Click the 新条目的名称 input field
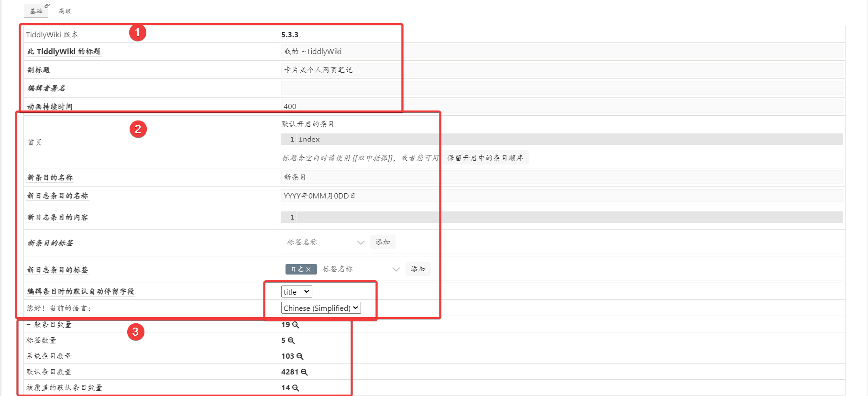868x396 pixels. pos(562,177)
